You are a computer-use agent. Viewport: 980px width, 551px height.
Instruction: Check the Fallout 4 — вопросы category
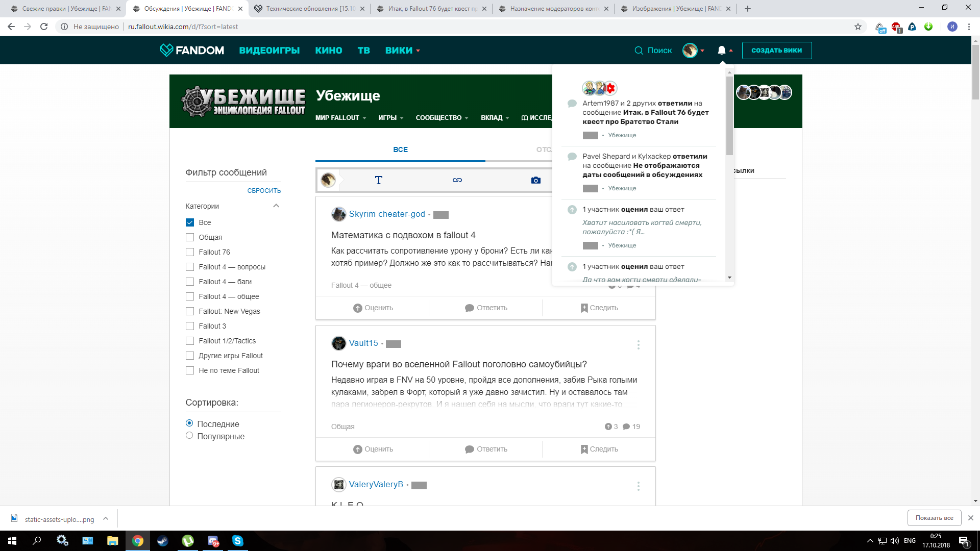190,267
